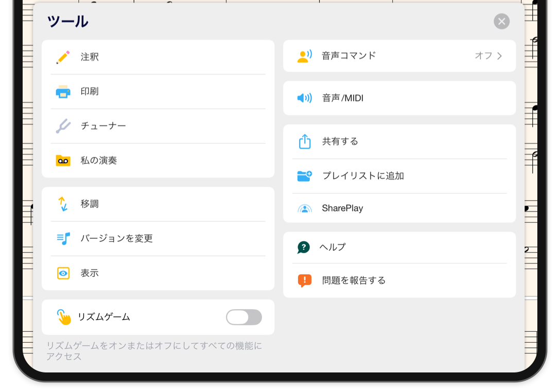Open the 注釈 annotation tool
This screenshot has height=392, width=560.
[x=158, y=57]
